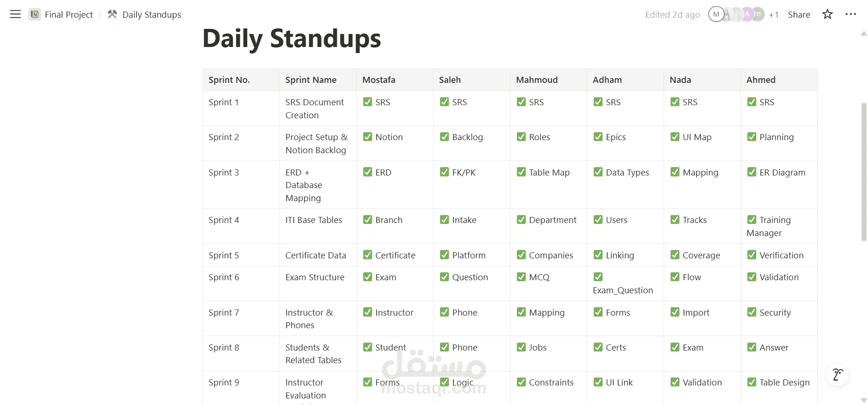Screen dimensions: 868x405
Task: Select the Daily Standups breadcrumb item
Action: [x=151, y=14]
